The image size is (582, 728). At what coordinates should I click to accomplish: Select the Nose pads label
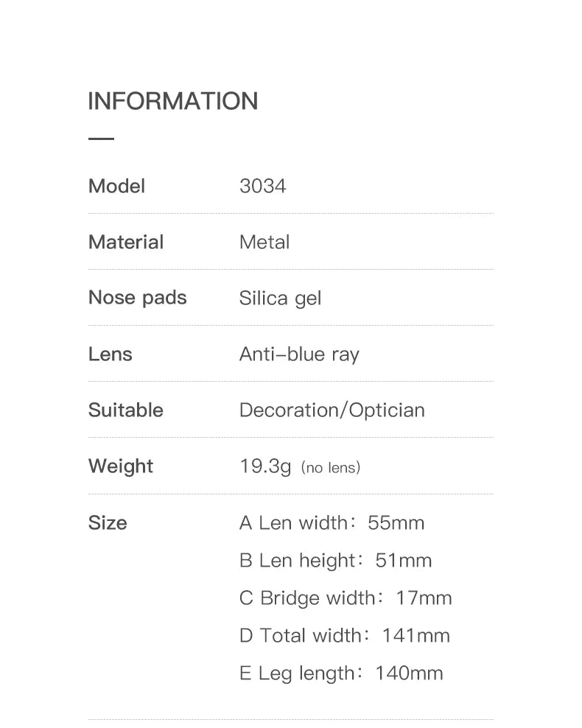(x=137, y=298)
